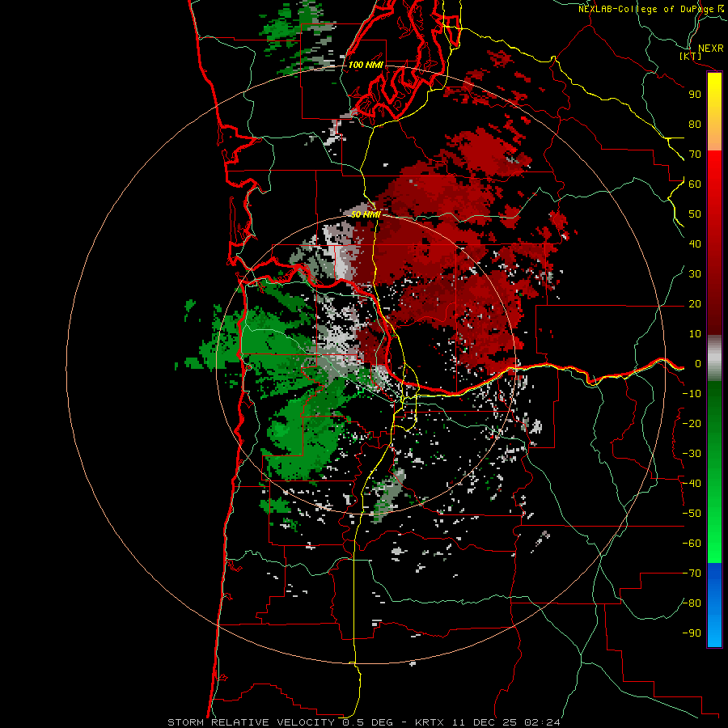Click the "NEXLAB-College of DuPage" header text
728x728 pixels.
tap(646, 9)
